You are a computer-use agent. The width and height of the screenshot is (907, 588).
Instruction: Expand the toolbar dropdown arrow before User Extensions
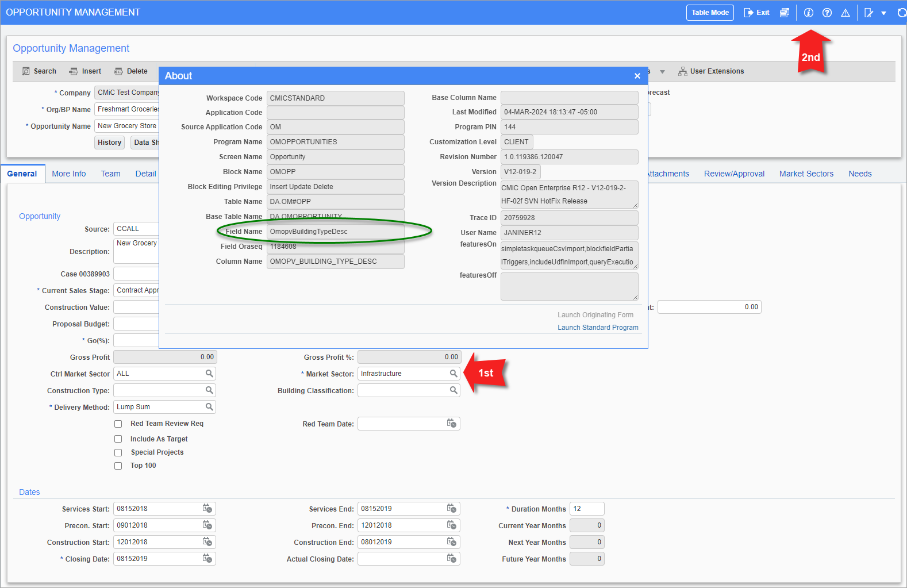(662, 72)
